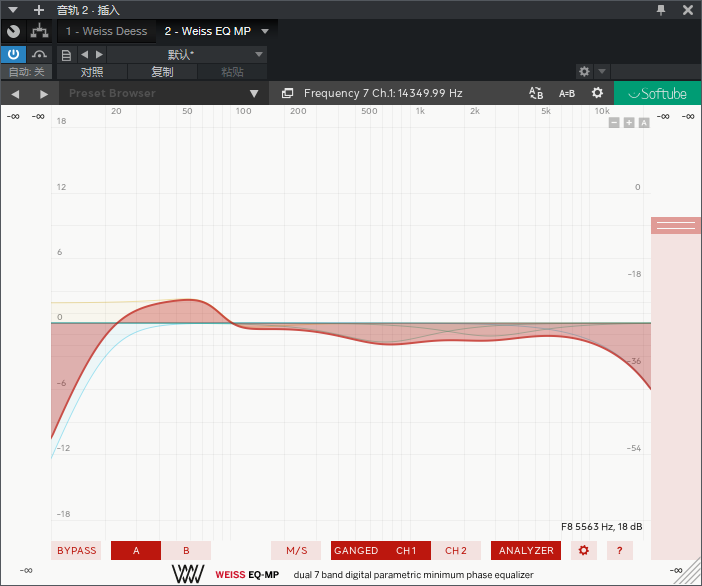Click the A=B copy icon

pos(567,94)
